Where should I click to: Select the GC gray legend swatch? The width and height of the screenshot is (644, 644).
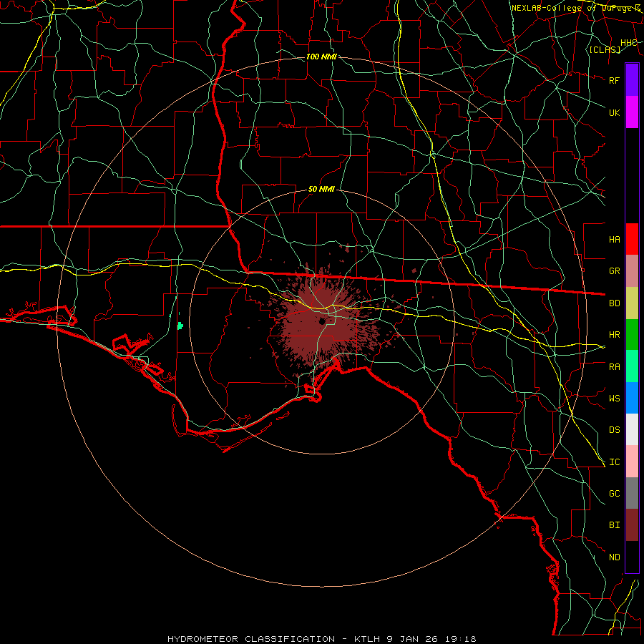coord(632,493)
